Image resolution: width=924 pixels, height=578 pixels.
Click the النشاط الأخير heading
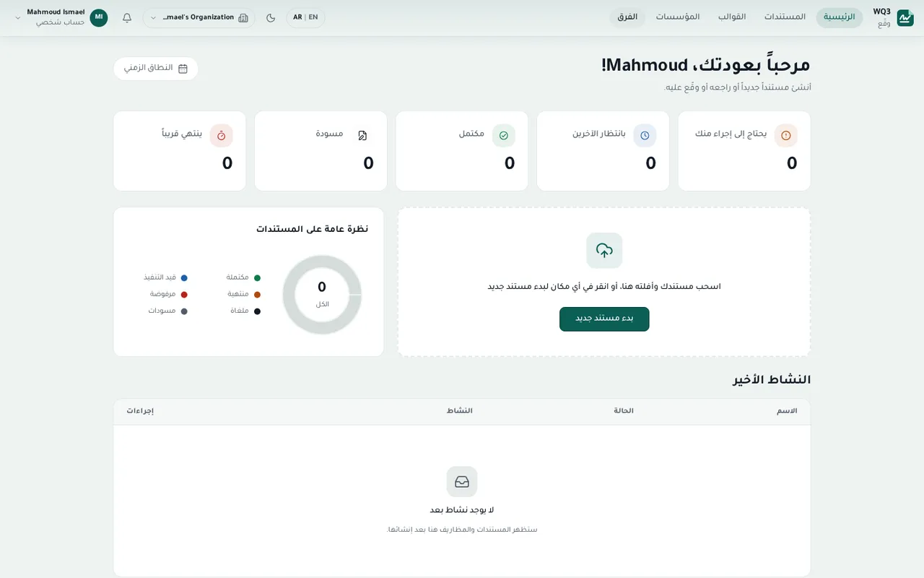[772, 380]
